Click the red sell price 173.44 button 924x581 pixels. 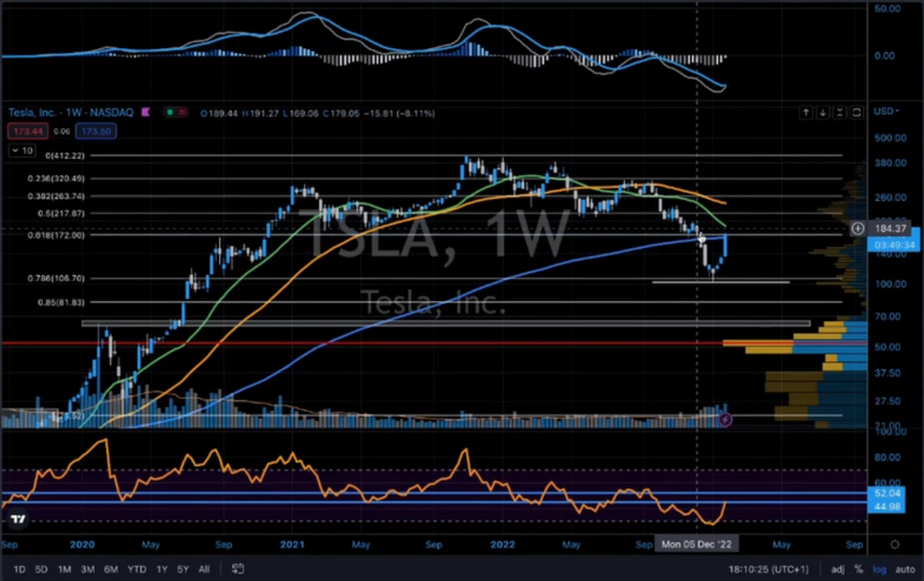[x=28, y=131]
